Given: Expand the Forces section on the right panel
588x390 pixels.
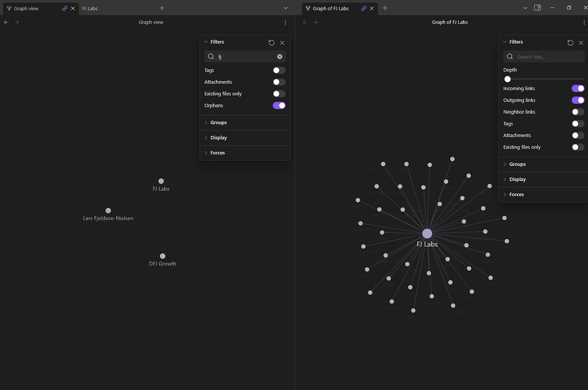Looking at the screenshot, I should coord(516,194).
